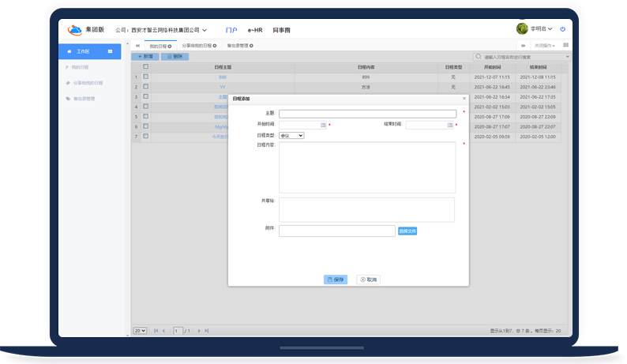Check the checkbox in row 2
Screen dimensions: 627x364
pyautogui.click(x=145, y=87)
